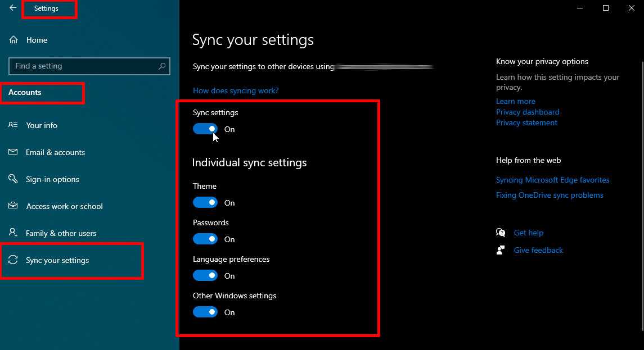Click the Family & other users icon
This screenshot has height=350, width=644.
click(13, 233)
